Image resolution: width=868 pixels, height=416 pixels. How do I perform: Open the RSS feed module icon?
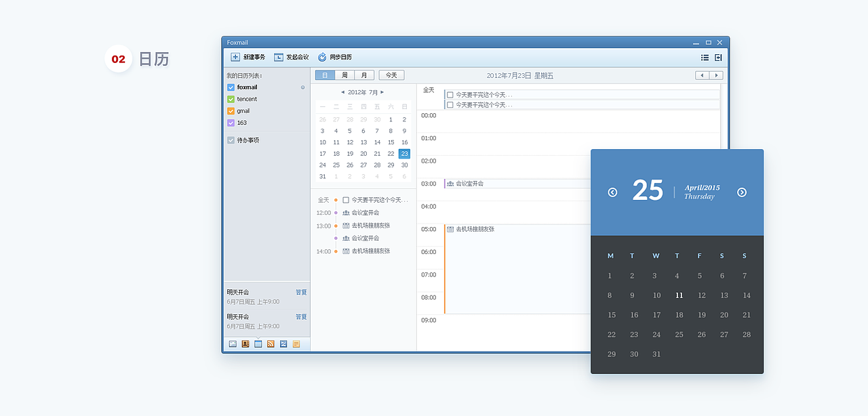tap(271, 344)
